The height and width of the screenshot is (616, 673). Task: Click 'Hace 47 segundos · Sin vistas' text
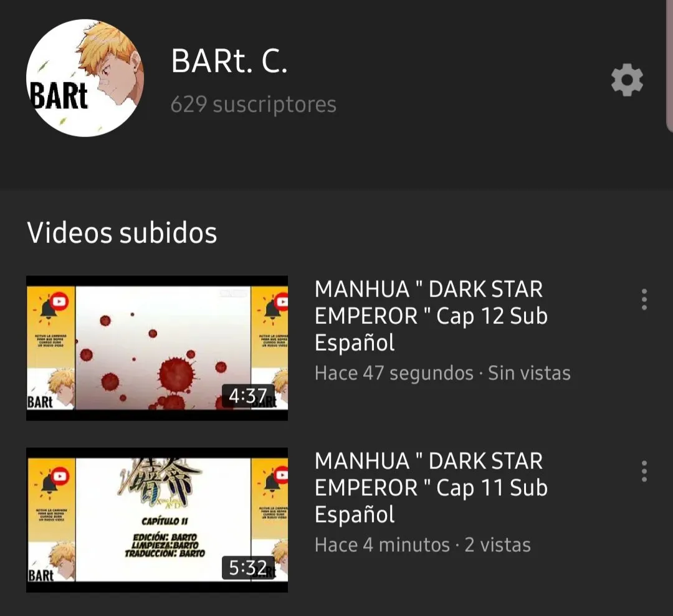click(x=442, y=372)
